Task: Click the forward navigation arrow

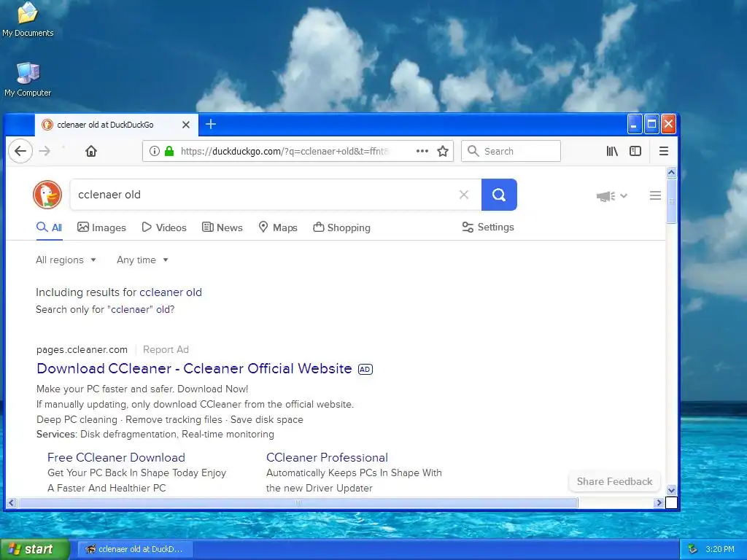Action: (44, 151)
